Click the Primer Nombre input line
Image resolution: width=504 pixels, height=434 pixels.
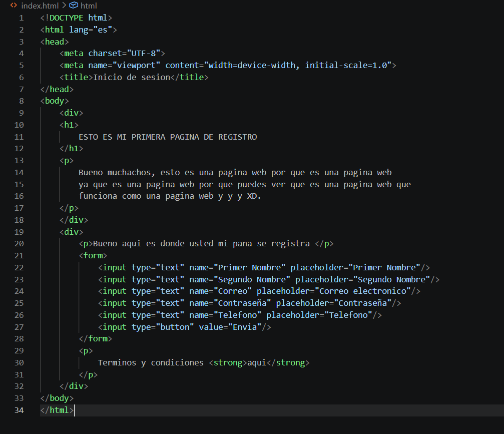pos(264,267)
